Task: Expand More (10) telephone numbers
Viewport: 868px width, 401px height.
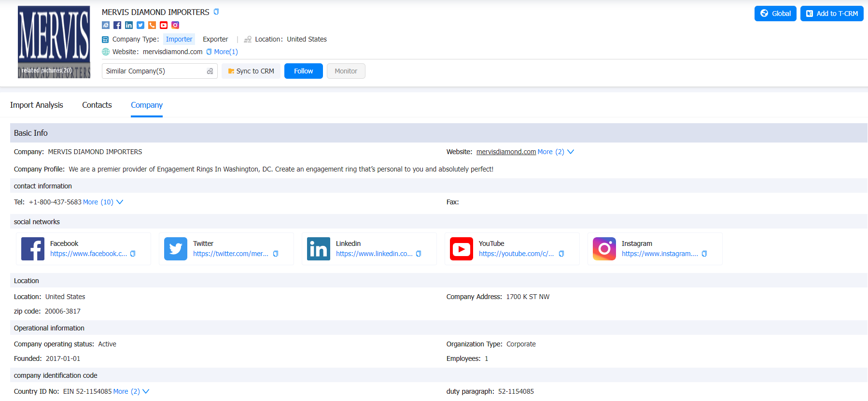Action: click(x=103, y=202)
